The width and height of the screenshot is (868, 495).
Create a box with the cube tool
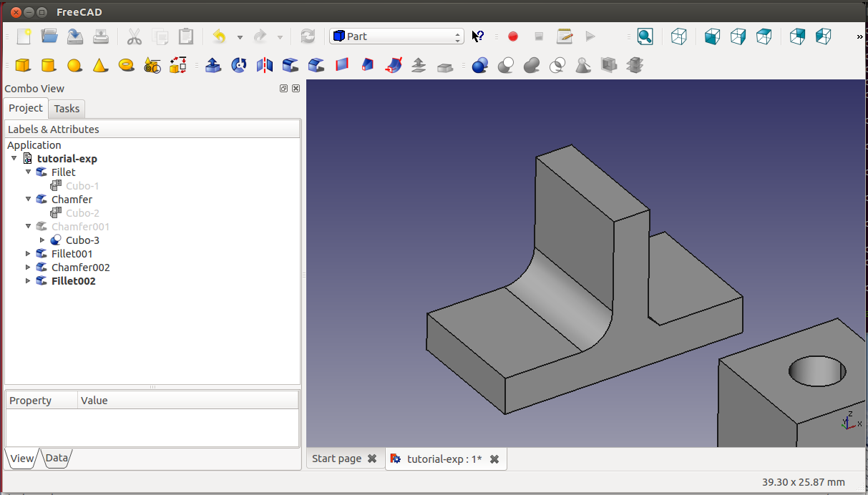point(23,66)
